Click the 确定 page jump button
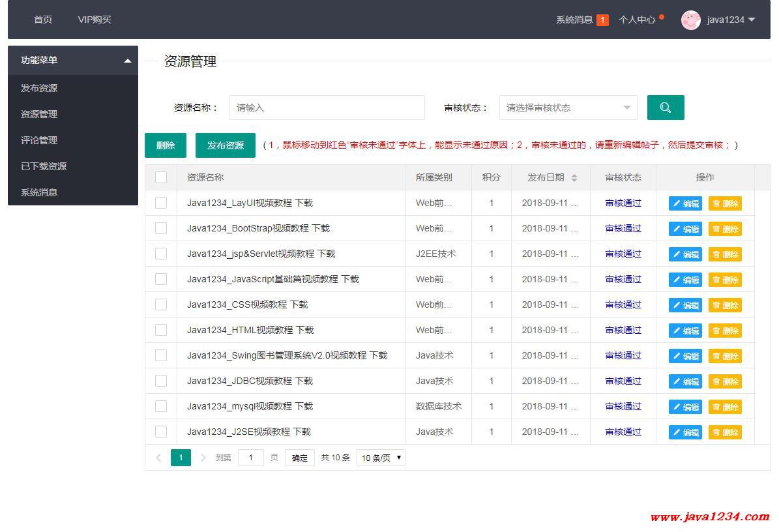779x532 pixels. click(x=300, y=458)
